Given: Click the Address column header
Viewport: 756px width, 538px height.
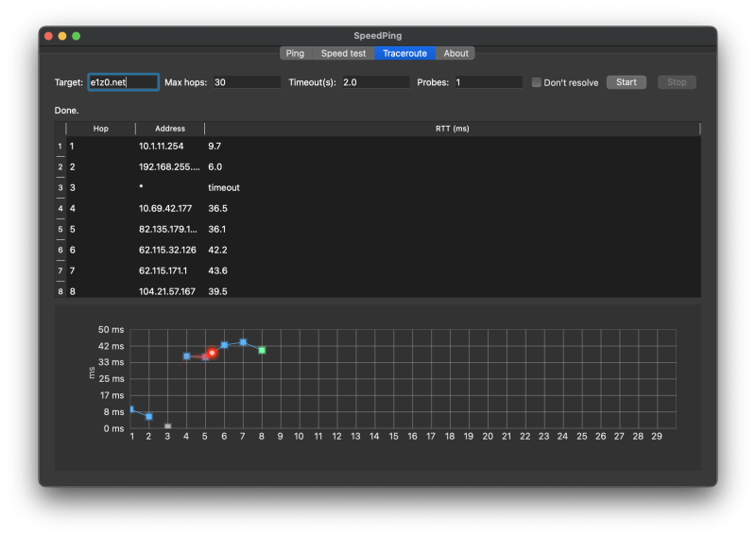Looking at the screenshot, I should tap(170, 129).
